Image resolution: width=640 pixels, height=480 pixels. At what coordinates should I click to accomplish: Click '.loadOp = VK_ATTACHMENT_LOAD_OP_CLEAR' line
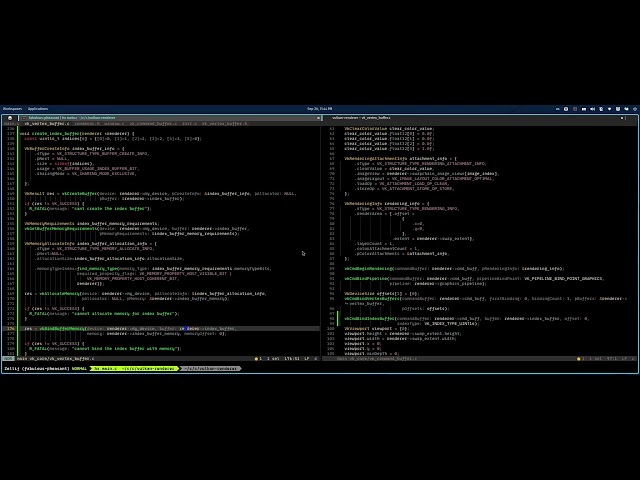tap(402, 184)
